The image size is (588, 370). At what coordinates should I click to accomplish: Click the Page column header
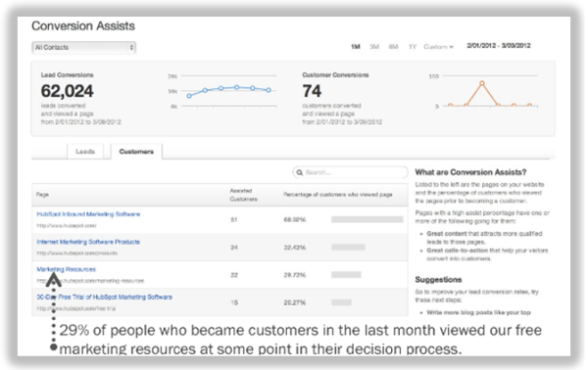pos(42,195)
